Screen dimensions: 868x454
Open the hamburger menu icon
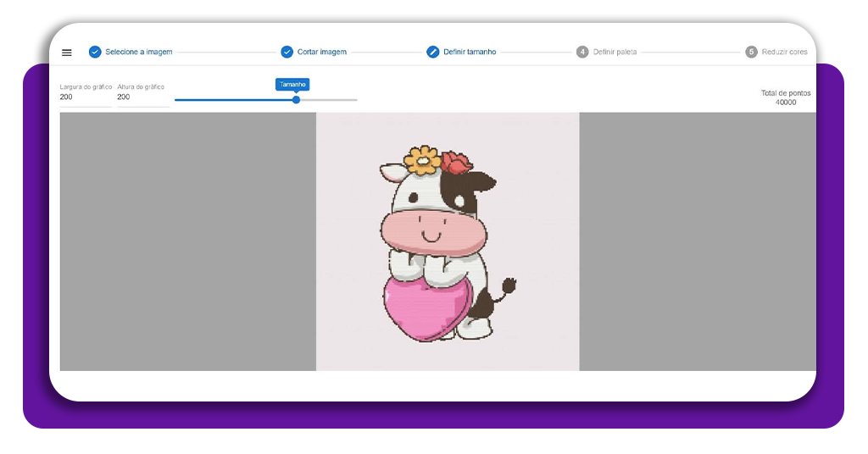66,53
